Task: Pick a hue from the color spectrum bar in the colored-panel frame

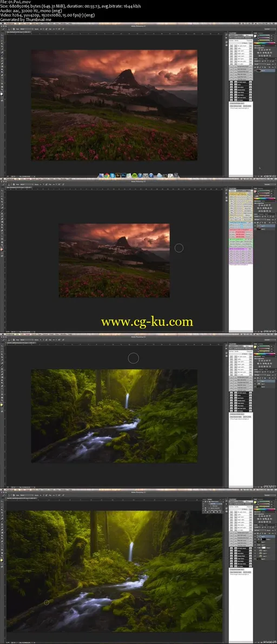Action: coord(265,198)
